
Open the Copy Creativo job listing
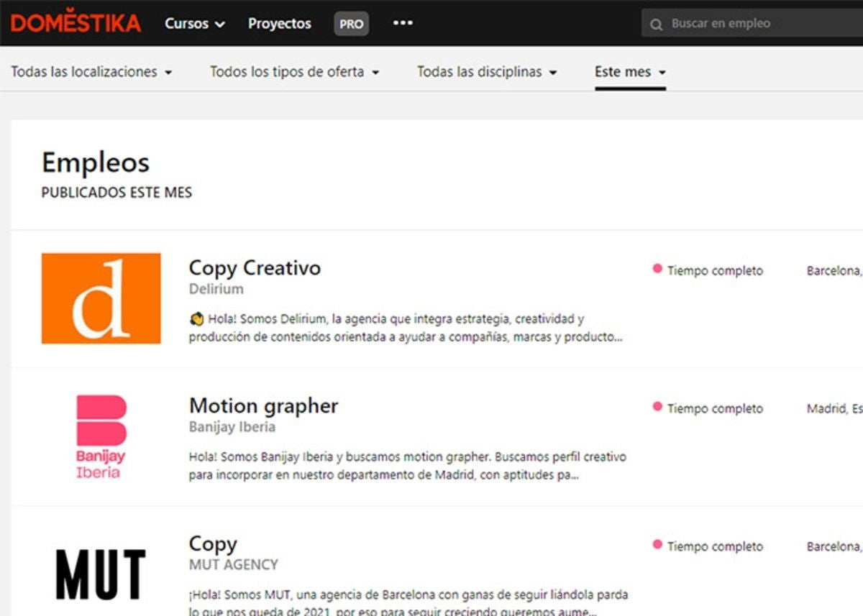click(255, 267)
